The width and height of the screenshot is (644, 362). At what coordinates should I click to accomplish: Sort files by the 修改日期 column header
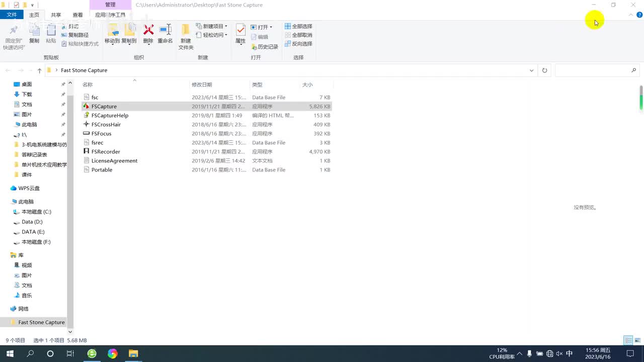pyautogui.click(x=219, y=84)
